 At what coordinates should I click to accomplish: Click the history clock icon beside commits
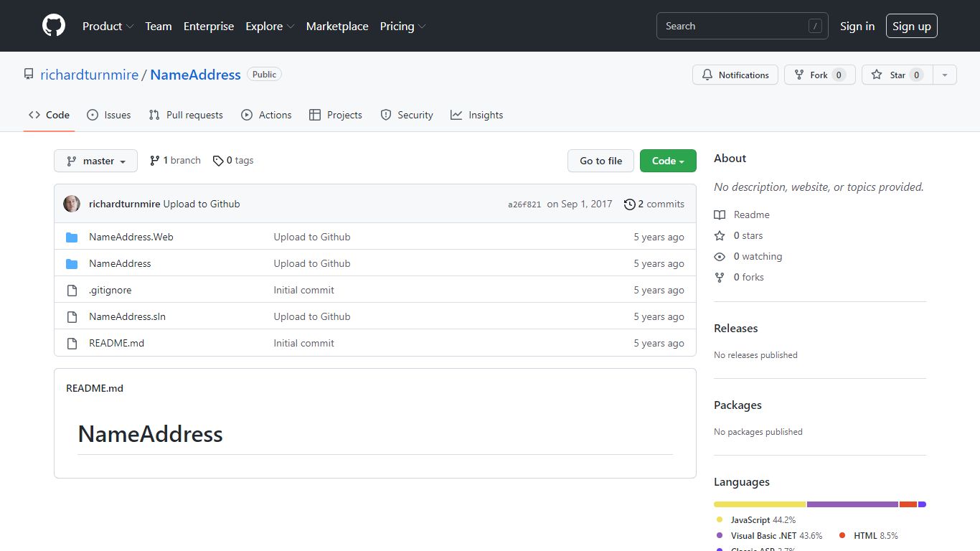pyautogui.click(x=630, y=204)
